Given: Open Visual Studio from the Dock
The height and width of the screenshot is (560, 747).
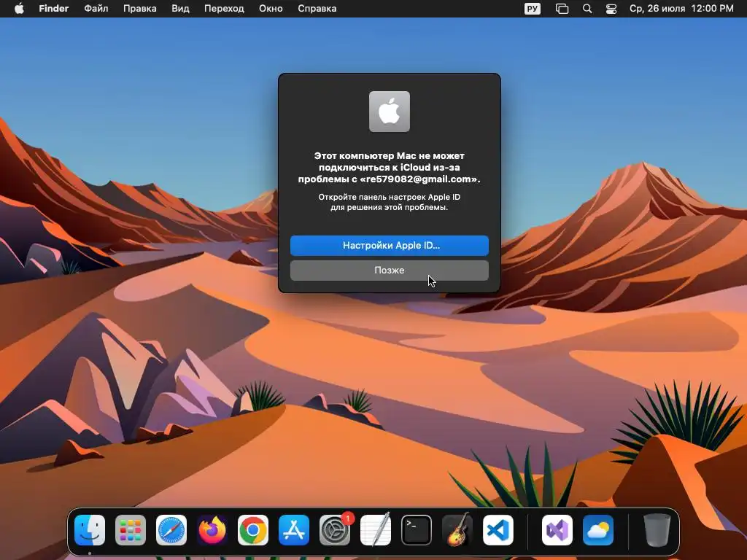Looking at the screenshot, I should (x=557, y=530).
